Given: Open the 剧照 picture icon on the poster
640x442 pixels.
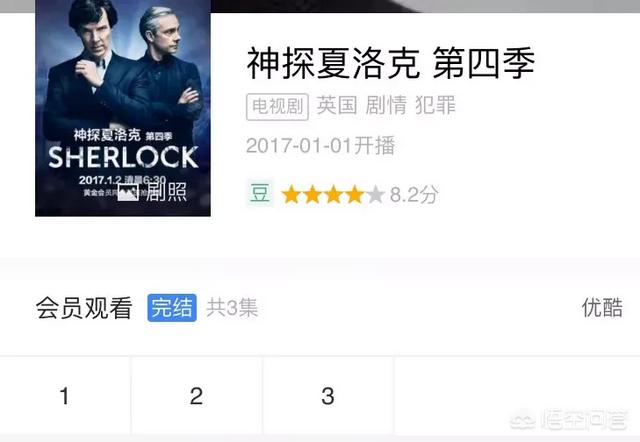Looking at the screenshot, I should point(128,191).
